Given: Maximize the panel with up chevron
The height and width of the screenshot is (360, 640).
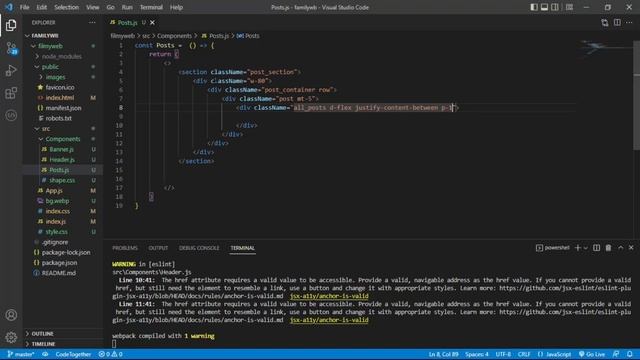Looking at the screenshot, I should (x=620, y=248).
